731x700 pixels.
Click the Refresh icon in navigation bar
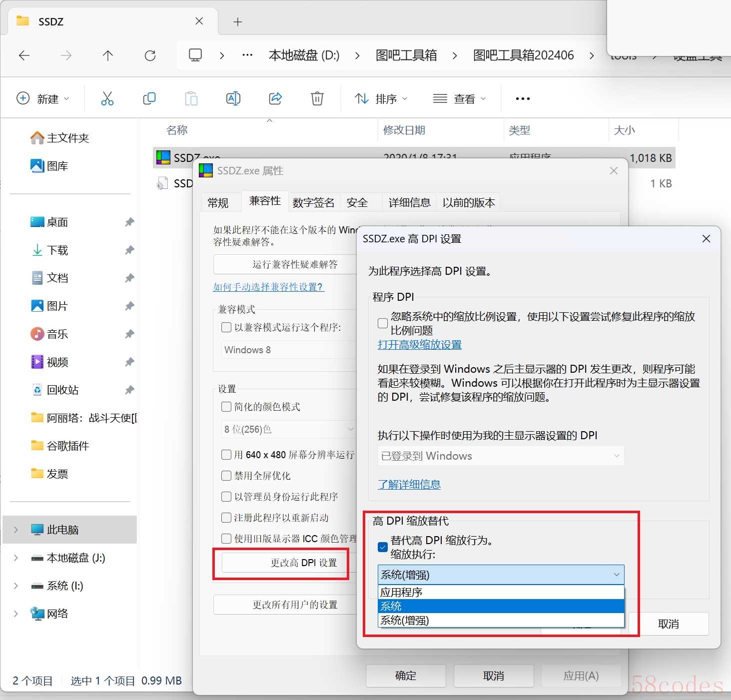(x=150, y=55)
